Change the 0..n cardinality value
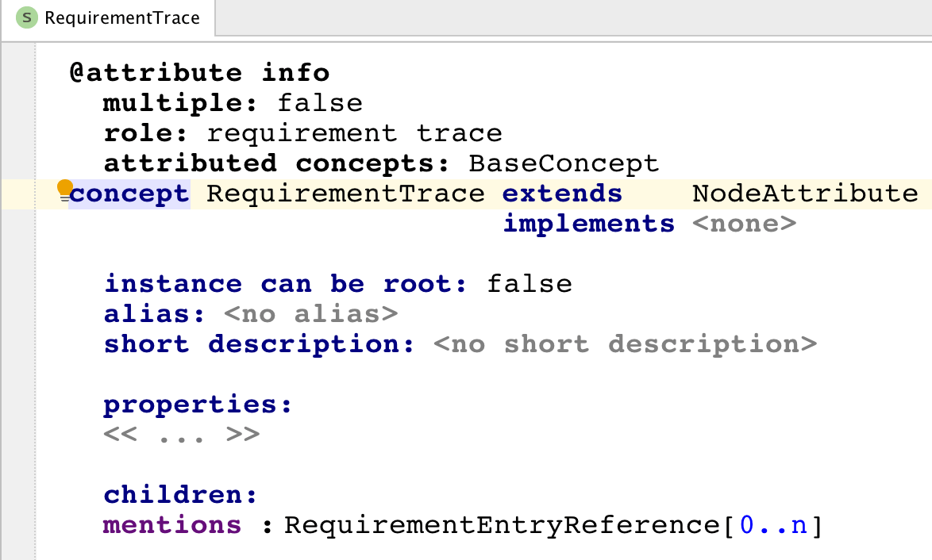This screenshot has height=560, width=932. pos(772,525)
